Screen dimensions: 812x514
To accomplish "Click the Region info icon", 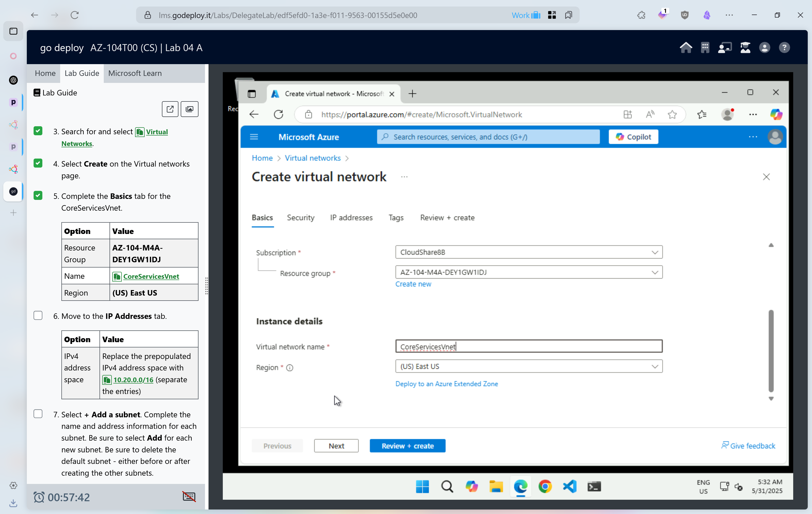I will pos(290,368).
